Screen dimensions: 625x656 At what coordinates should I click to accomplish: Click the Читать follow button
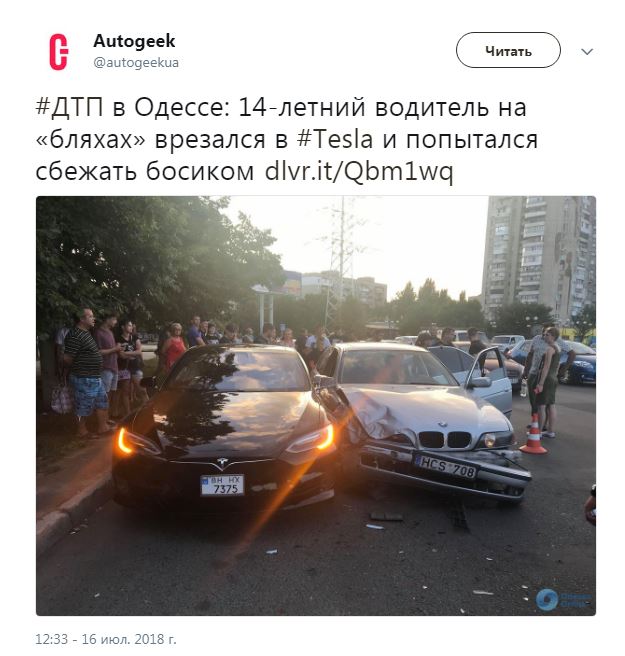pyautogui.click(x=508, y=50)
